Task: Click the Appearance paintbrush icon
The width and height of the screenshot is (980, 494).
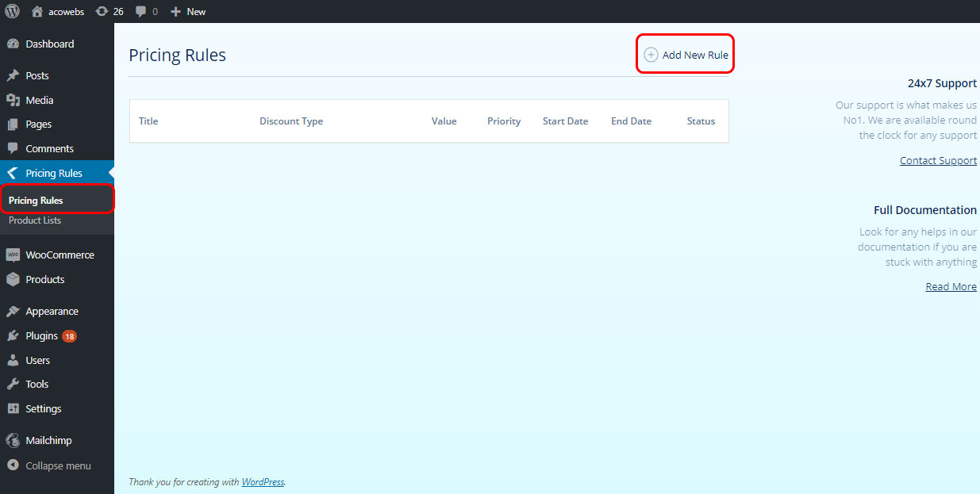Action: click(13, 312)
